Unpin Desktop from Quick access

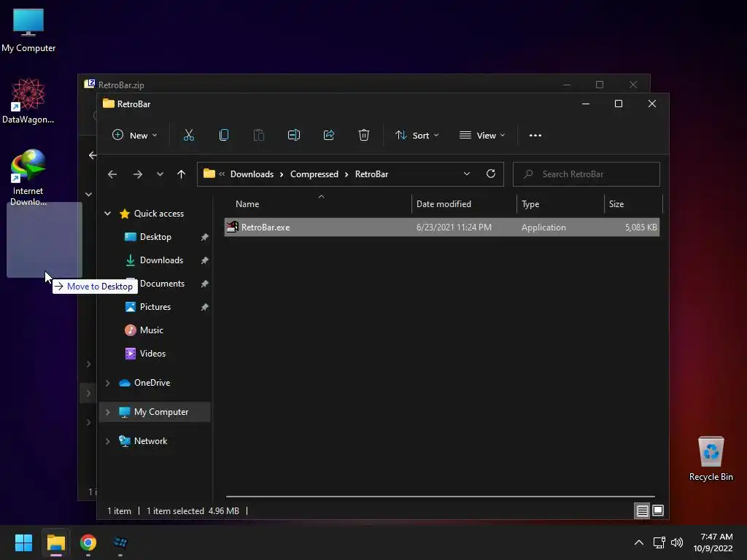coord(204,237)
